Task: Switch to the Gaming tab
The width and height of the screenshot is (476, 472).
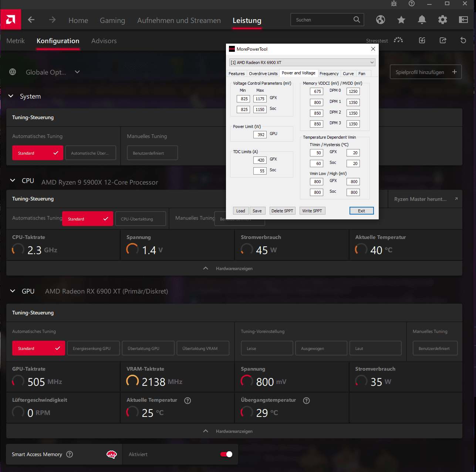Action: point(112,20)
